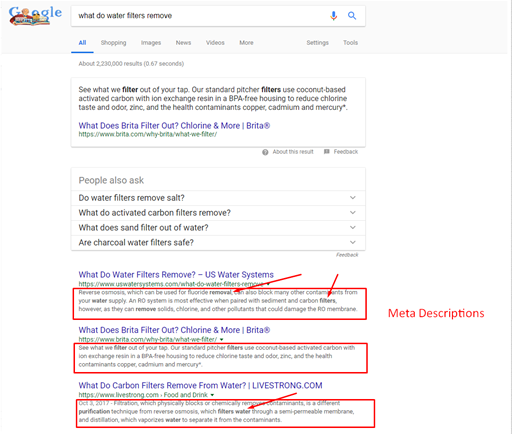Open dropdown arrow beside uswatersystems.com URL
Image resolution: width=512 pixels, height=434 pixels.
[268, 284]
